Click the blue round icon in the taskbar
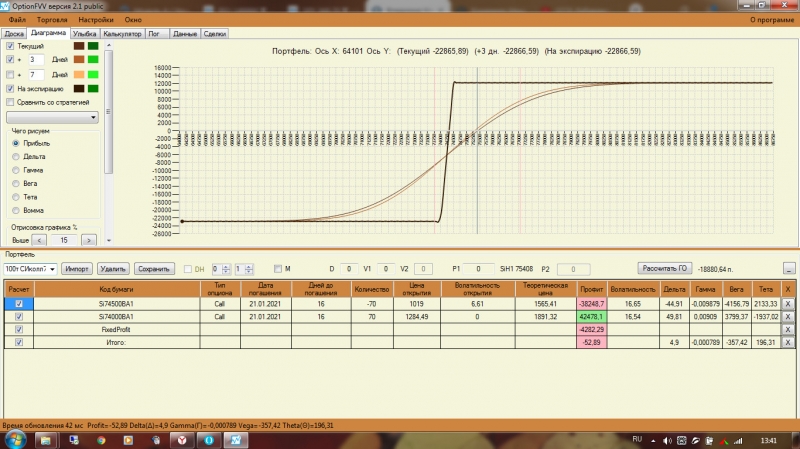 coord(209,440)
